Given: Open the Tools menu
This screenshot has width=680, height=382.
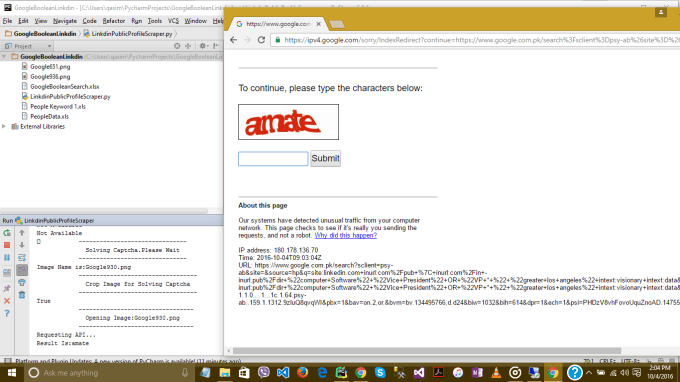Looking at the screenshot, I should click(x=154, y=21).
